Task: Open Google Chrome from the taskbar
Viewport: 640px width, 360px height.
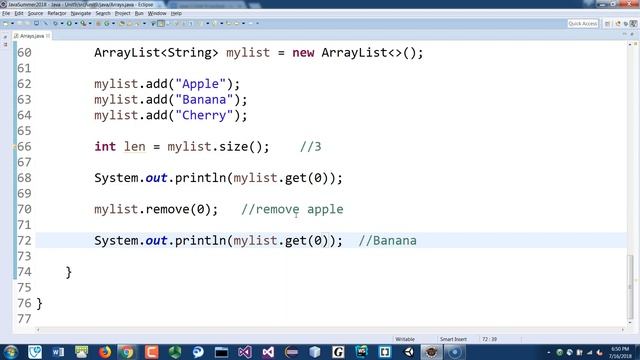Action: tap(127, 352)
